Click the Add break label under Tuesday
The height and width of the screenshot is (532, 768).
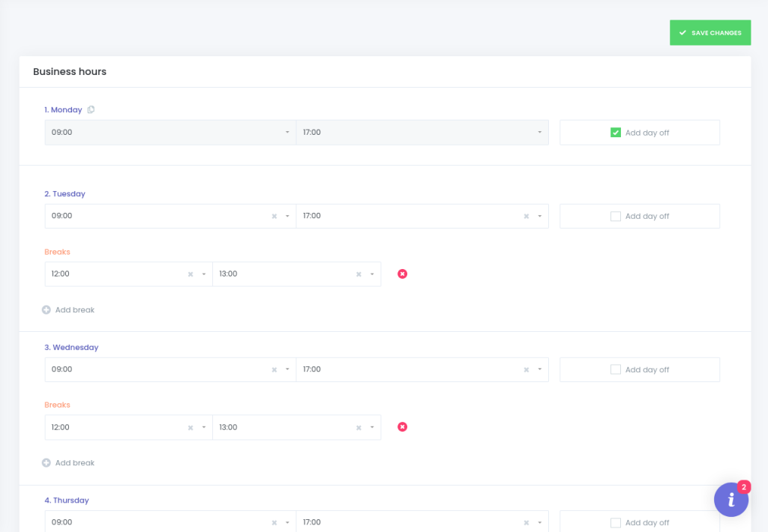[75, 309]
